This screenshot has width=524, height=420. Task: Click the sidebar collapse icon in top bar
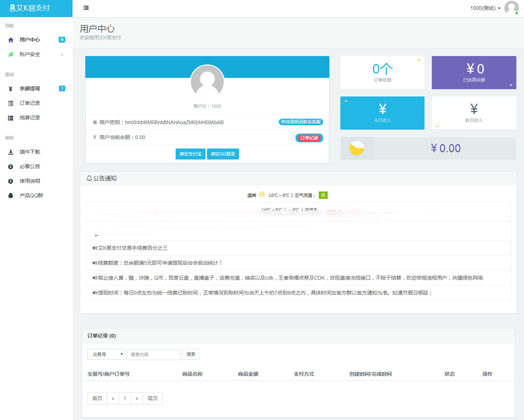pyautogui.click(x=86, y=8)
